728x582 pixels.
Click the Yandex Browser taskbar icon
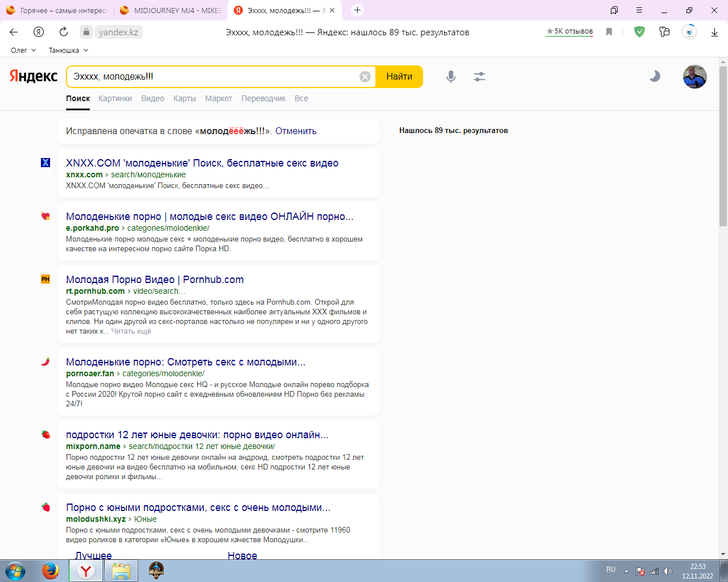click(86, 571)
